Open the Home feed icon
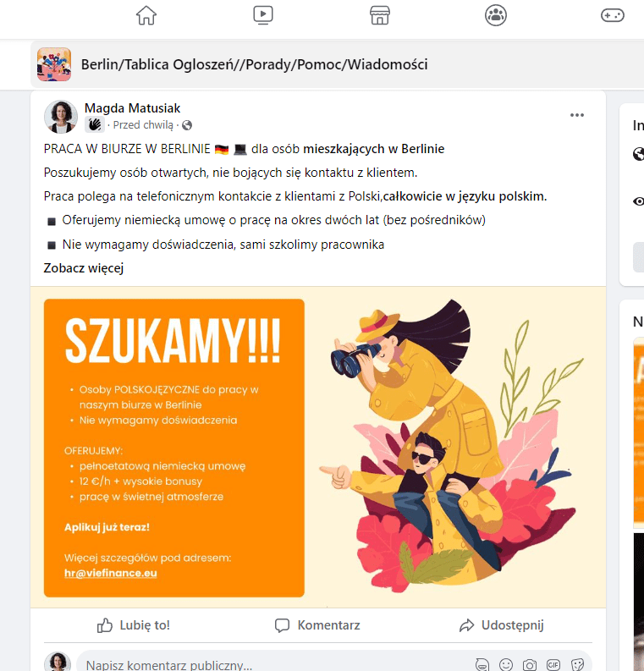This screenshot has height=671, width=644. click(146, 15)
